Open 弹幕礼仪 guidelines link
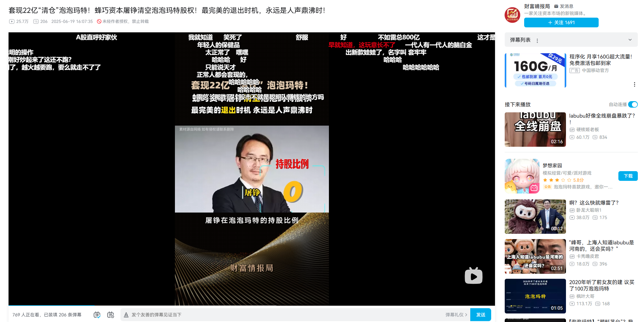Screen dimensions: 644x322 click(x=456, y=315)
